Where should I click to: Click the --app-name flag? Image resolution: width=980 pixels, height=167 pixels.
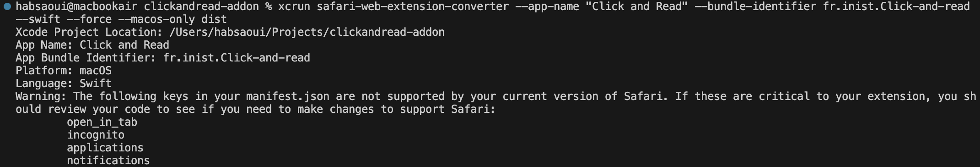click(x=547, y=6)
